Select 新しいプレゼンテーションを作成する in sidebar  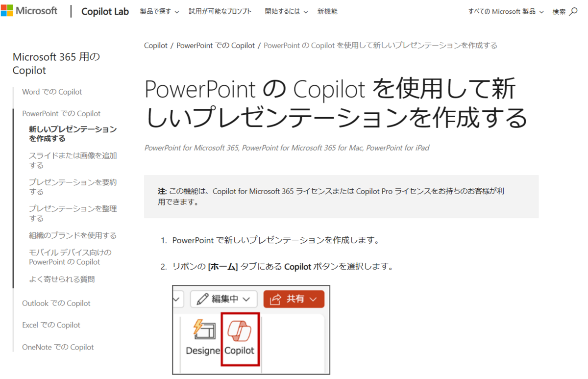(73, 134)
